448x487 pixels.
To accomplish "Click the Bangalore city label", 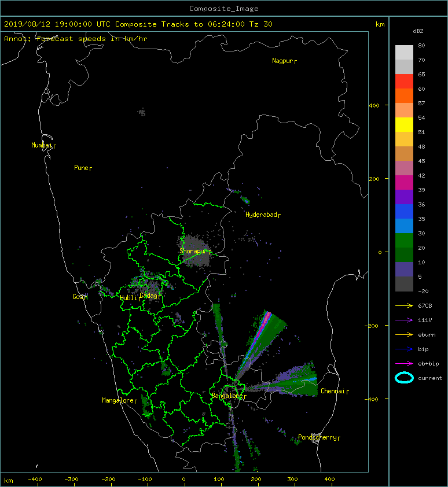I will (x=229, y=396).
